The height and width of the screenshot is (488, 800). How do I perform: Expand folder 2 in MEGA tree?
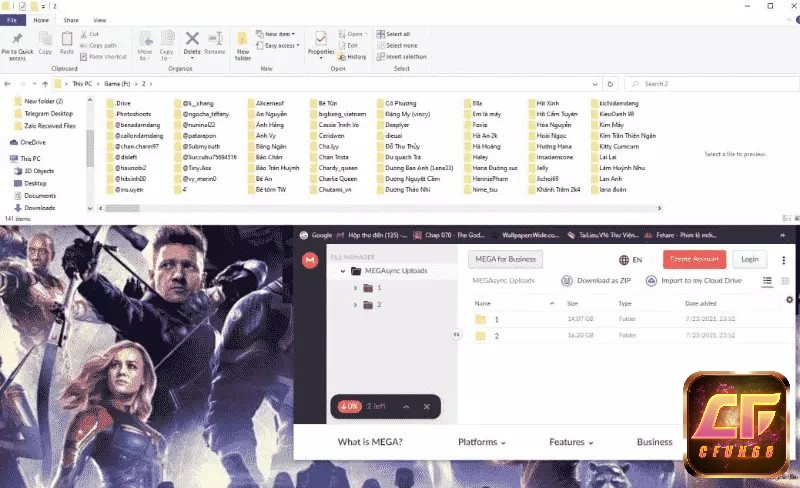click(x=355, y=305)
